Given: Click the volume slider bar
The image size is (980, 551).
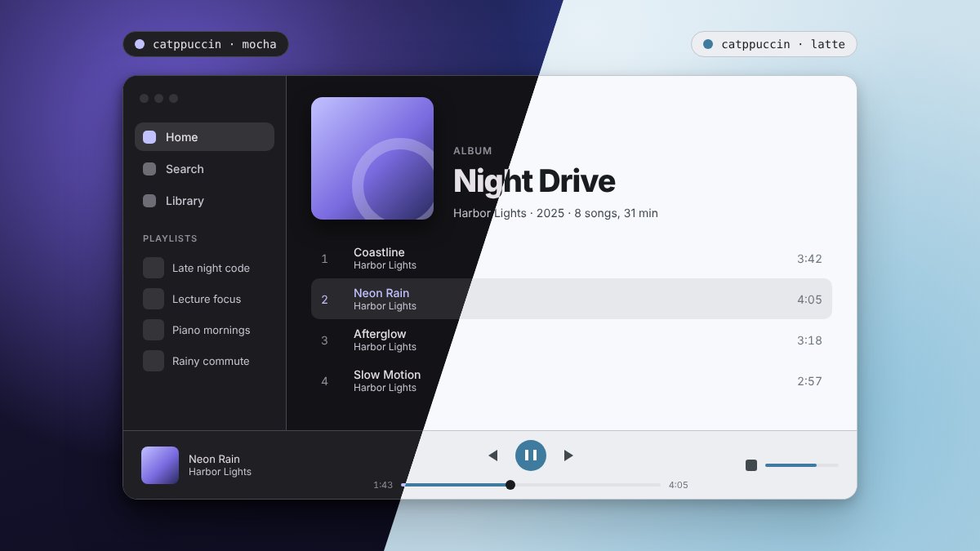Looking at the screenshot, I should [802, 465].
